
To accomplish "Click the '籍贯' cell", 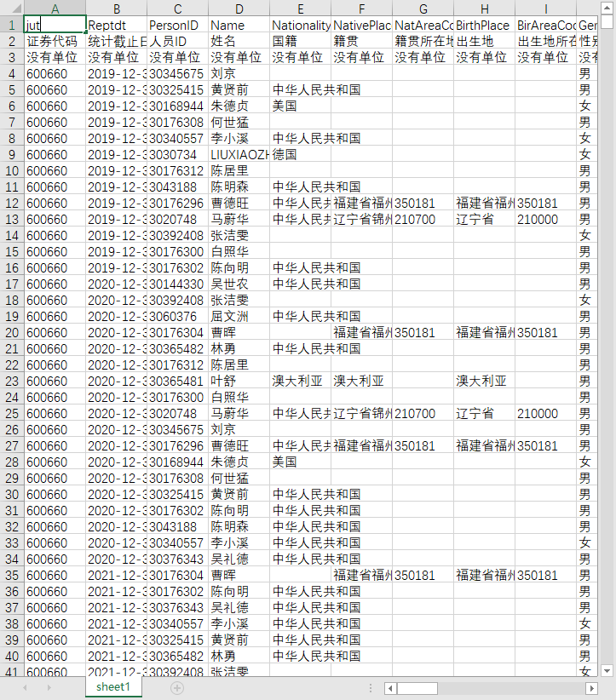I will tap(362, 41).
